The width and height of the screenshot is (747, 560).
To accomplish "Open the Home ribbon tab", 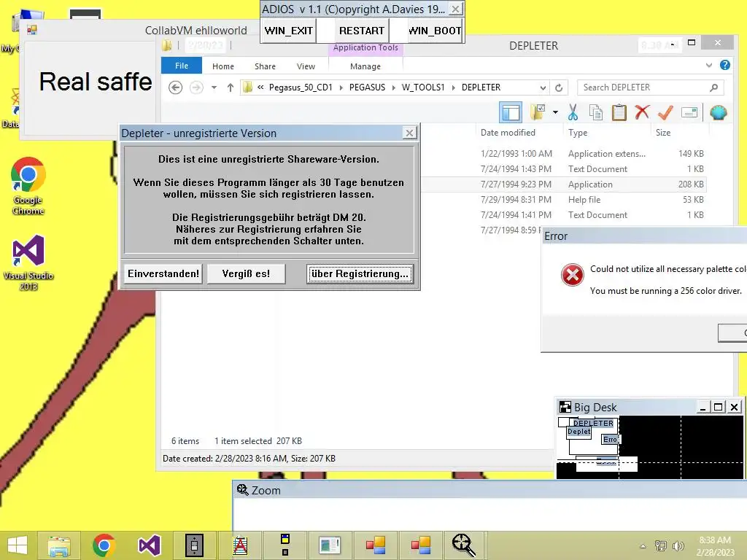I will (223, 66).
